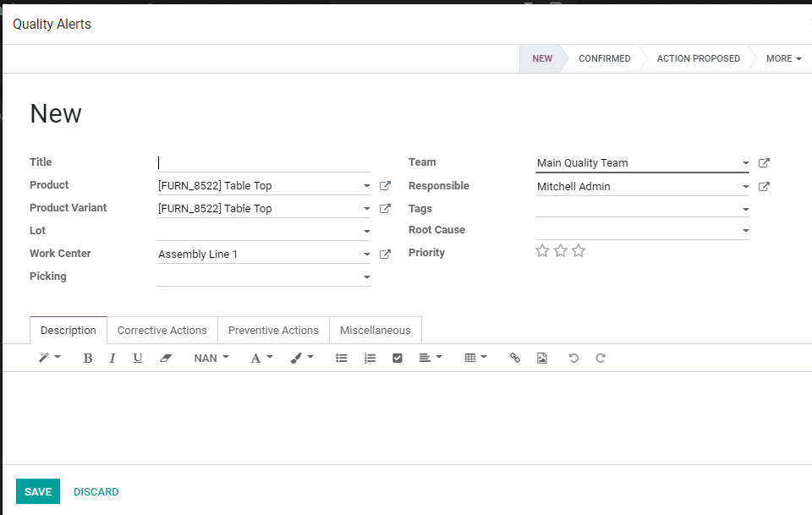The height and width of the screenshot is (515, 812).
Task: Undo the last edit
Action: pyautogui.click(x=573, y=358)
